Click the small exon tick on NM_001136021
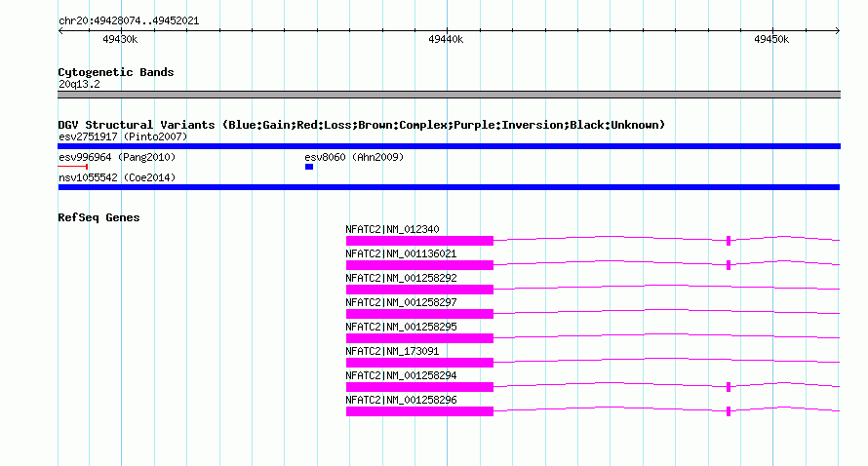Screen dimensions: 868x466 (729, 265)
